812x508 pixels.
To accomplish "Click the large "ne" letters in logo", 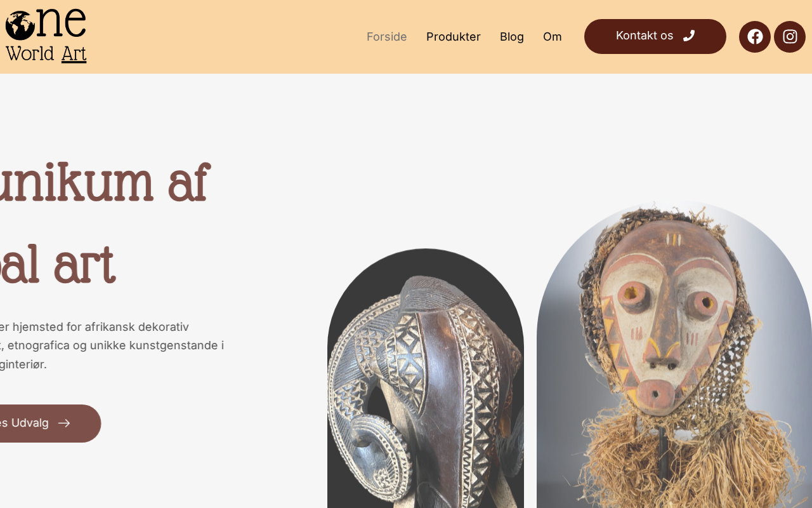I will [62, 23].
